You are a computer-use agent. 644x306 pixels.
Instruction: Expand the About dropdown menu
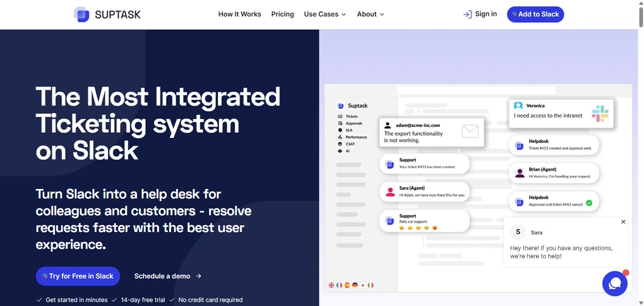click(x=371, y=15)
